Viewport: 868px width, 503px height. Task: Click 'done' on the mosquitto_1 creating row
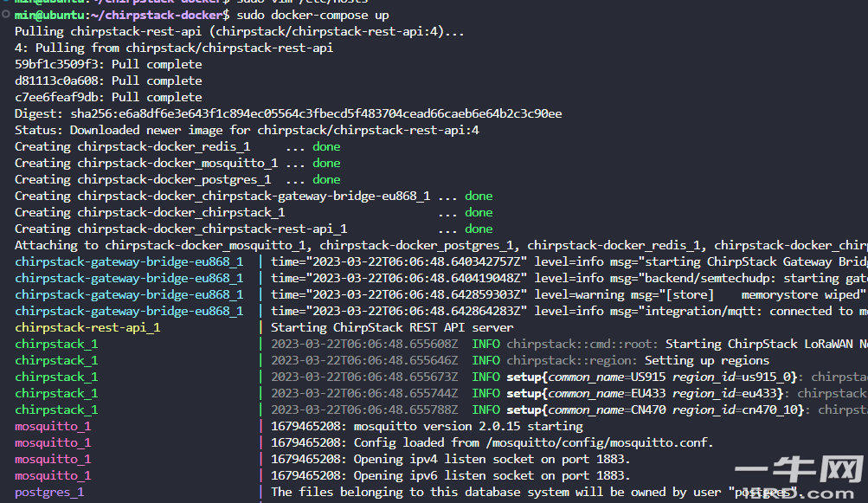click(x=326, y=164)
